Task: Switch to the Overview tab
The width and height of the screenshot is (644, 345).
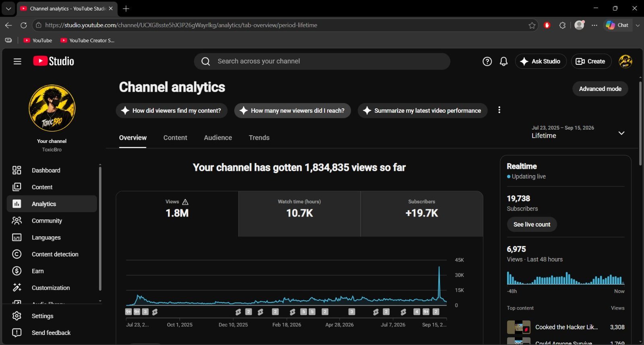Action: [133, 138]
